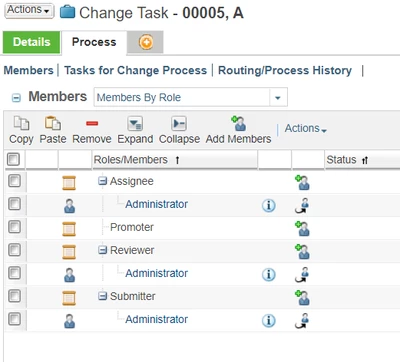Image resolution: width=400 pixels, height=362 pixels.
Task: Jump to the Members section link
Action: click(x=28, y=70)
